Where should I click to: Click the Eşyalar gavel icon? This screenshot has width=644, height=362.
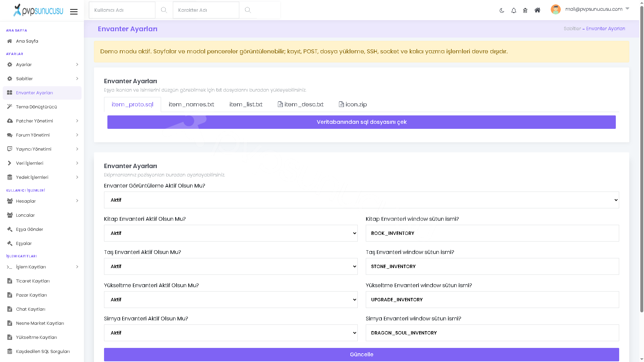pyautogui.click(x=10, y=244)
